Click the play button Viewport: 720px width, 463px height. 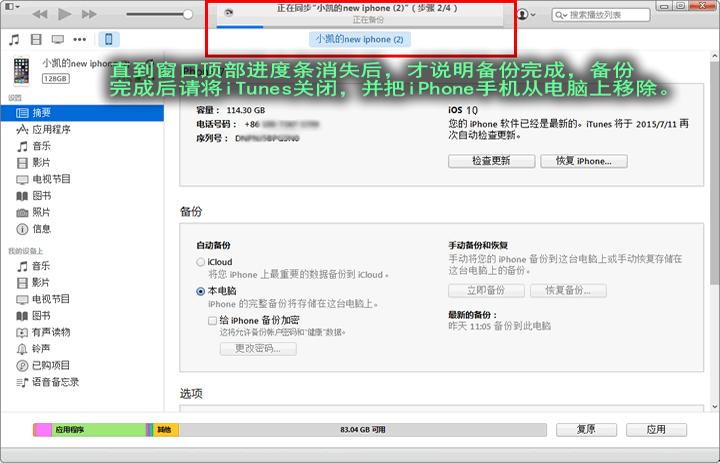(x=64, y=14)
